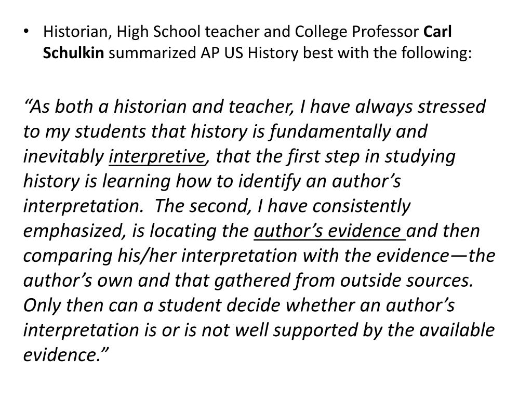Viewport: 532px width, 399px height.
Task: Click the words outside sources
Action: [406, 281]
